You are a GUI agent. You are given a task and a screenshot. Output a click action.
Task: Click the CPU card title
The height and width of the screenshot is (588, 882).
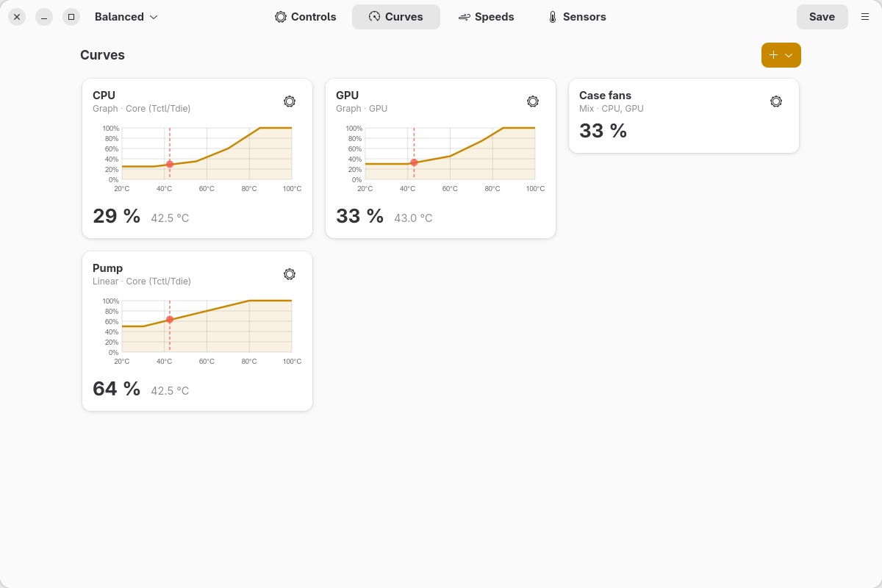point(104,96)
